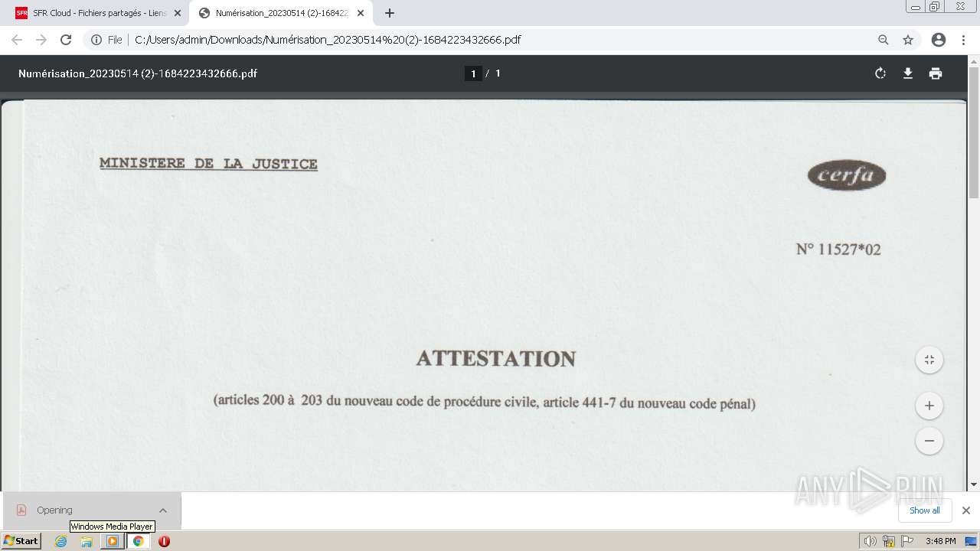The width and height of the screenshot is (980, 551).
Task: Close the Numérisation PDF tab
Action: [361, 13]
